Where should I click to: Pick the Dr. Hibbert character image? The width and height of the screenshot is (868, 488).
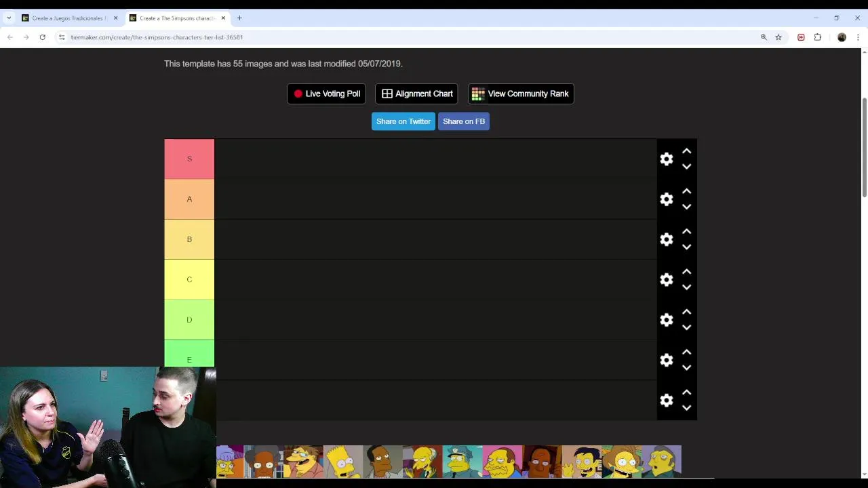[x=542, y=462]
